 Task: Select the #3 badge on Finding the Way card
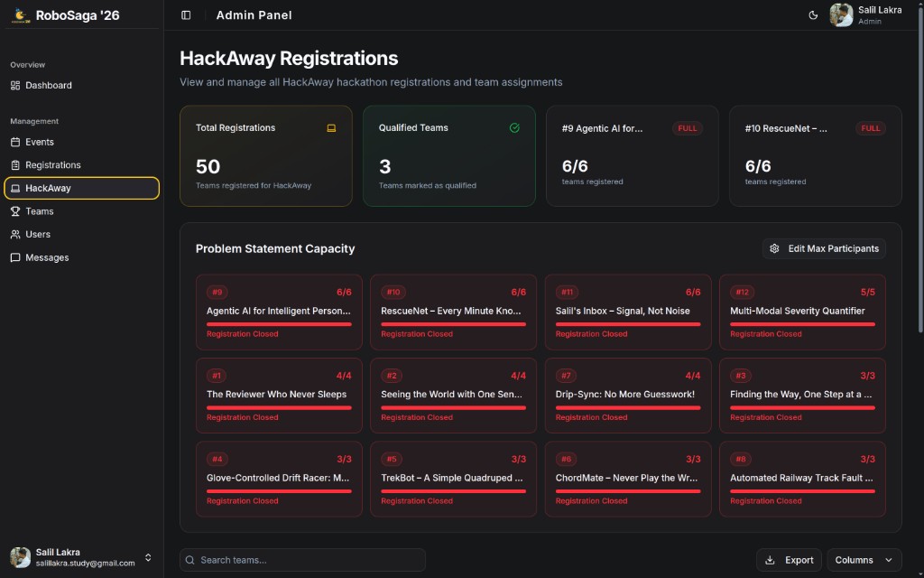click(741, 376)
